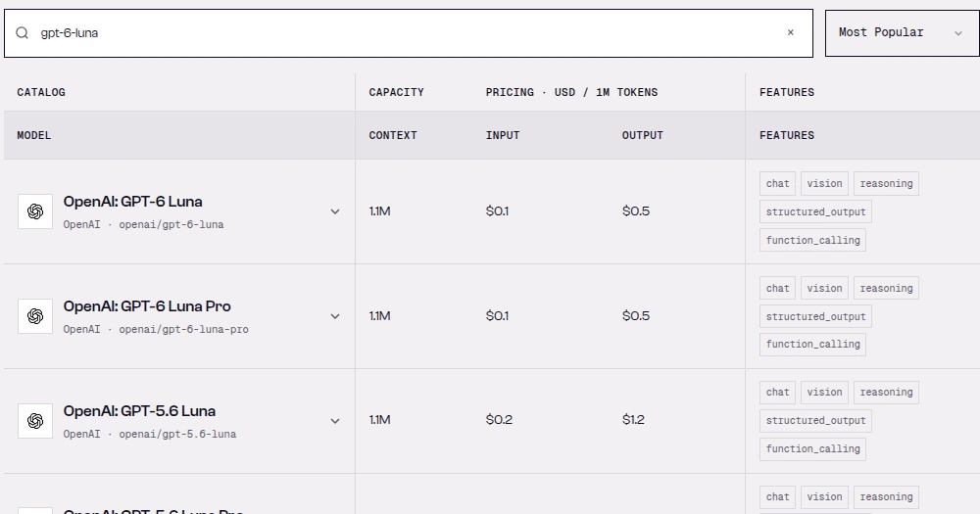
Task: Sort by the OUTPUT column header
Action: point(642,135)
